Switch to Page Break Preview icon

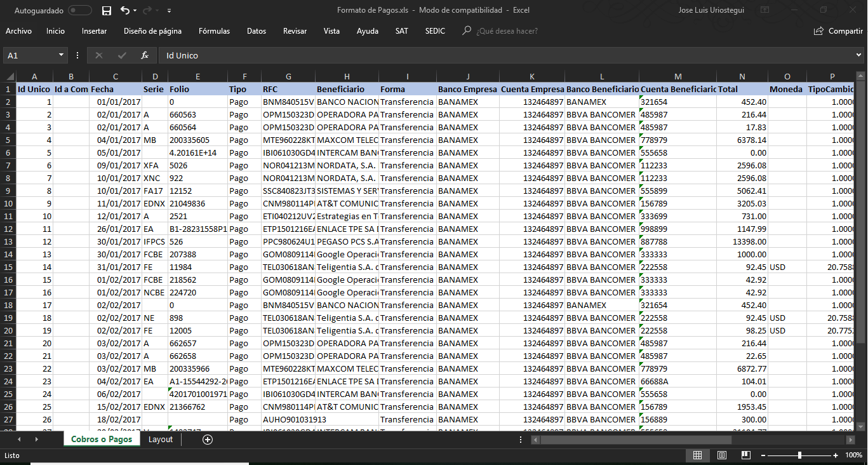[745, 455]
